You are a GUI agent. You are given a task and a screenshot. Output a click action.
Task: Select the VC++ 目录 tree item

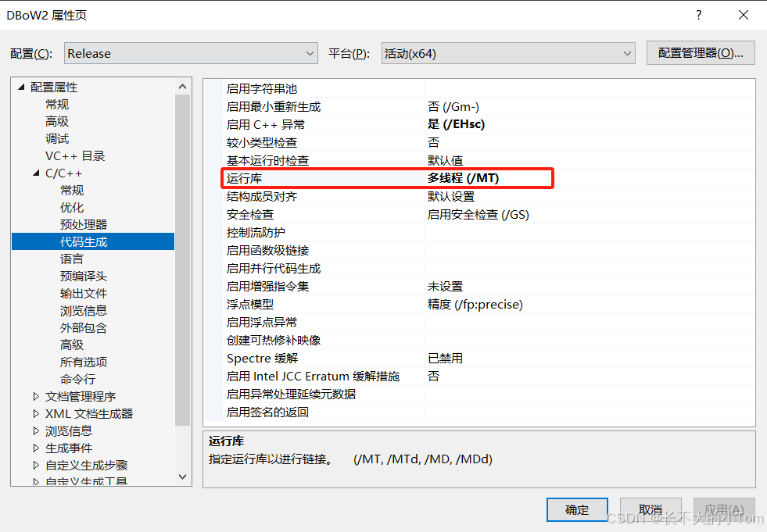(x=75, y=156)
